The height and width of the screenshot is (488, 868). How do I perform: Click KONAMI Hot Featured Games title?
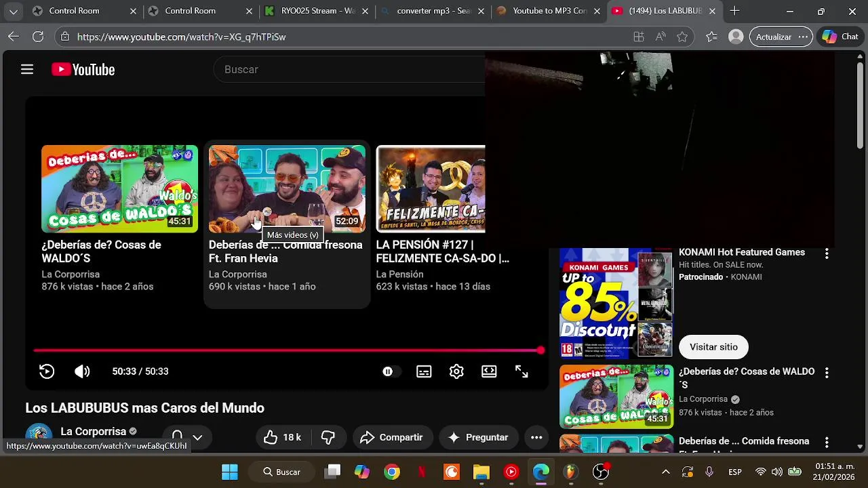coord(742,252)
